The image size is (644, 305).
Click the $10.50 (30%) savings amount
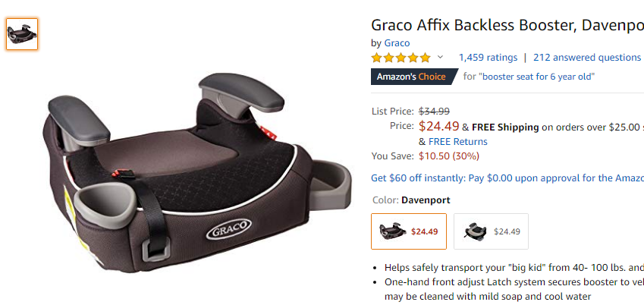pyautogui.click(x=449, y=156)
